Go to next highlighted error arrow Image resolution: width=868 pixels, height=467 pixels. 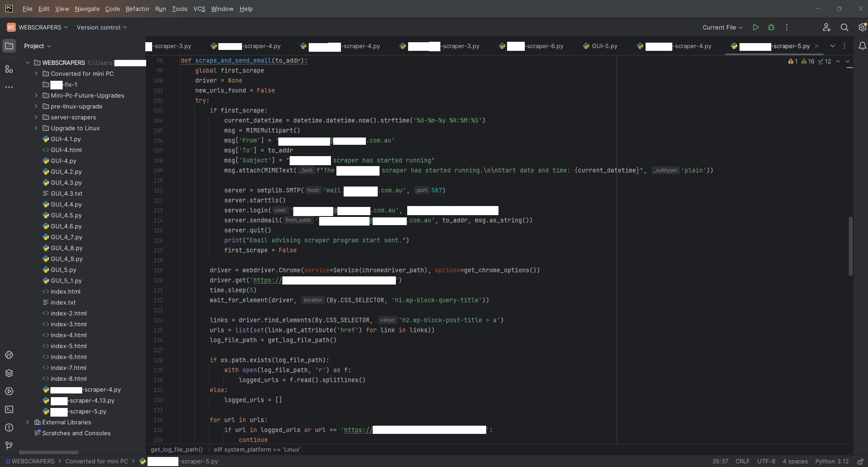pos(848,61)
